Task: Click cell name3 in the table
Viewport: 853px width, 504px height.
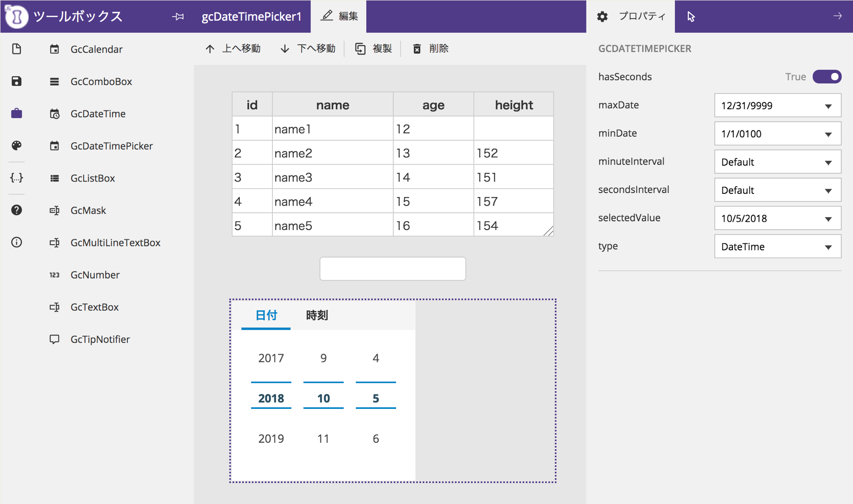Action: 333,177
